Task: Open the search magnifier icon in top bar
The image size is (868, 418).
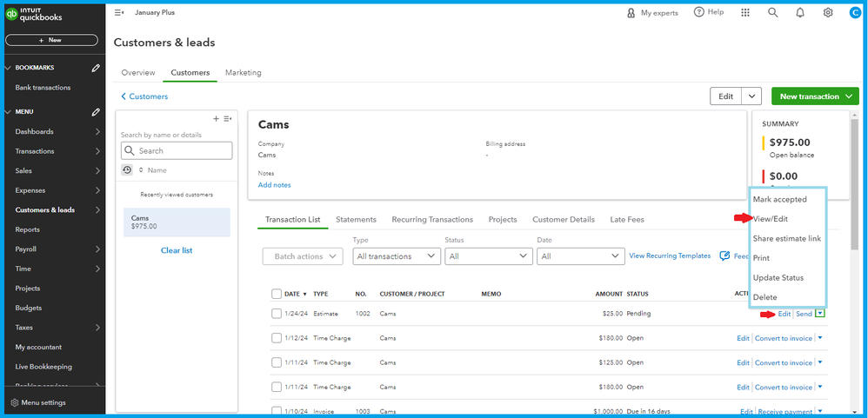Action: [772, 13]
